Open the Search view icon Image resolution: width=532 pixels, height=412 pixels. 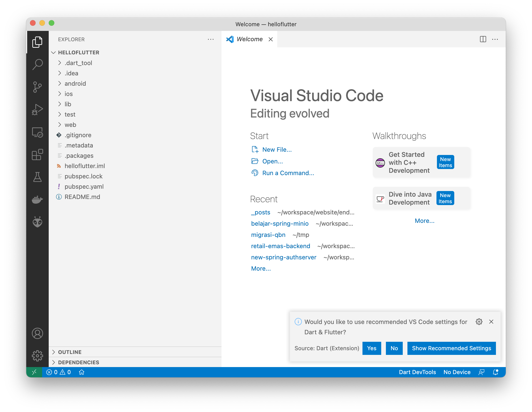pyautogui.click(x=37, y=64)
